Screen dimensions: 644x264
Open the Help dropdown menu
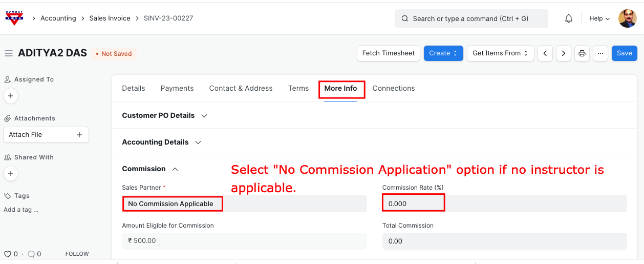click(x=599, y=18)
